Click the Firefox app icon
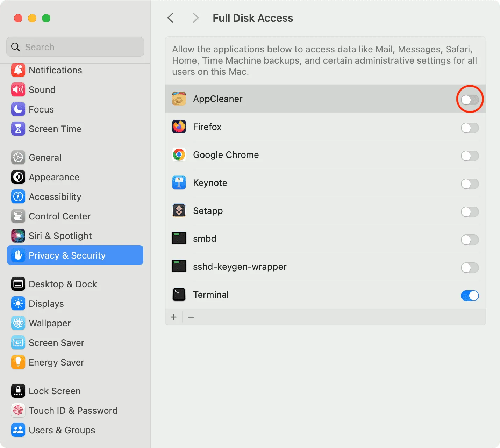This screenshot has height=448, width=500. (x=179, y=127)
